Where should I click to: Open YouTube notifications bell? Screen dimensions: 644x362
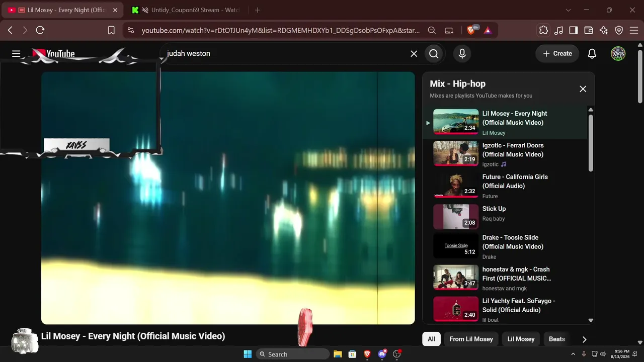[592, 54]
